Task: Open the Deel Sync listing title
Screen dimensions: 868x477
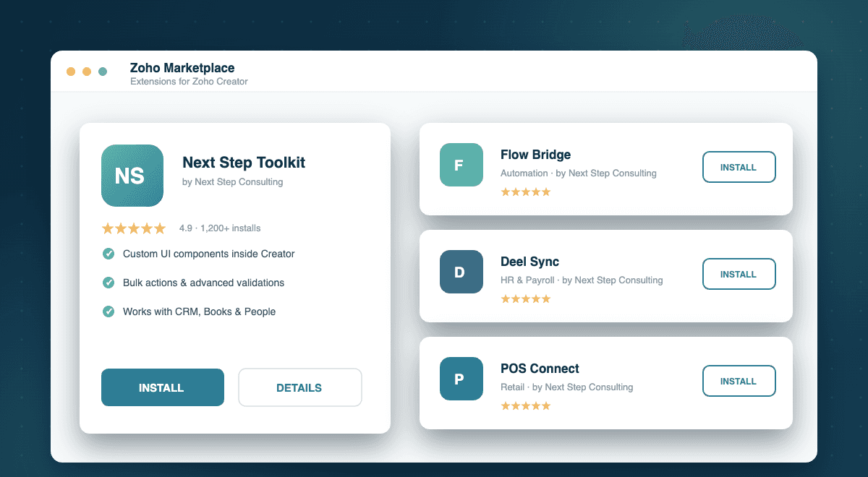Action: click(529, 262)
